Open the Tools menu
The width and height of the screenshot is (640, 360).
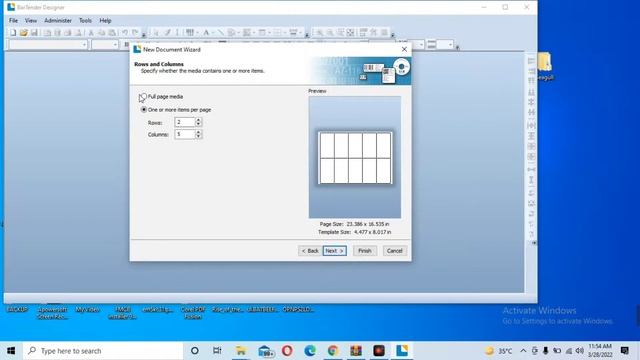[85, 20]
